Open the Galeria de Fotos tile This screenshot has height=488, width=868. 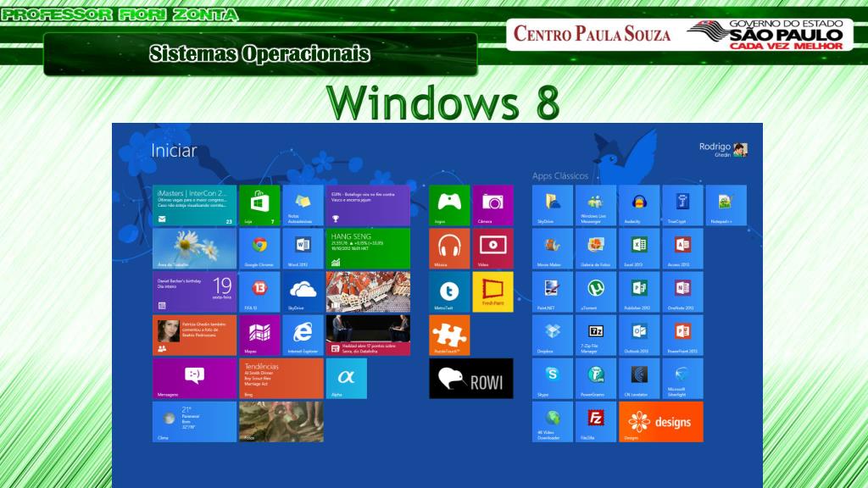(596, 248)
